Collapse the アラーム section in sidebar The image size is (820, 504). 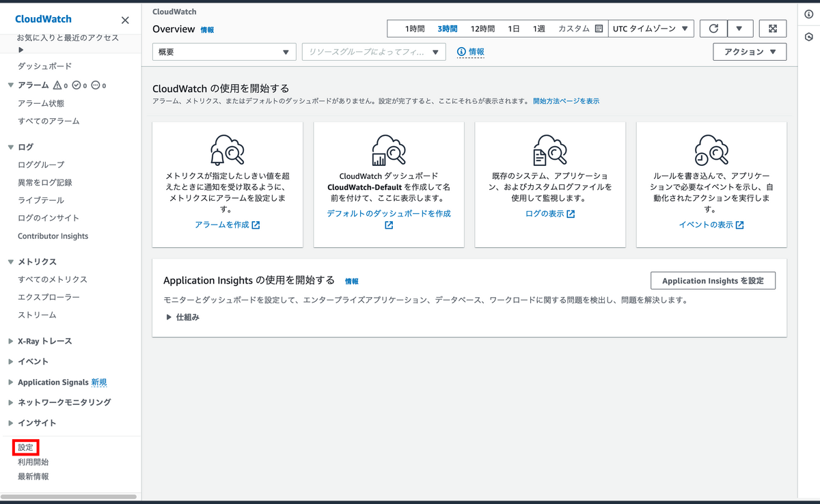(x=10, y=85)
